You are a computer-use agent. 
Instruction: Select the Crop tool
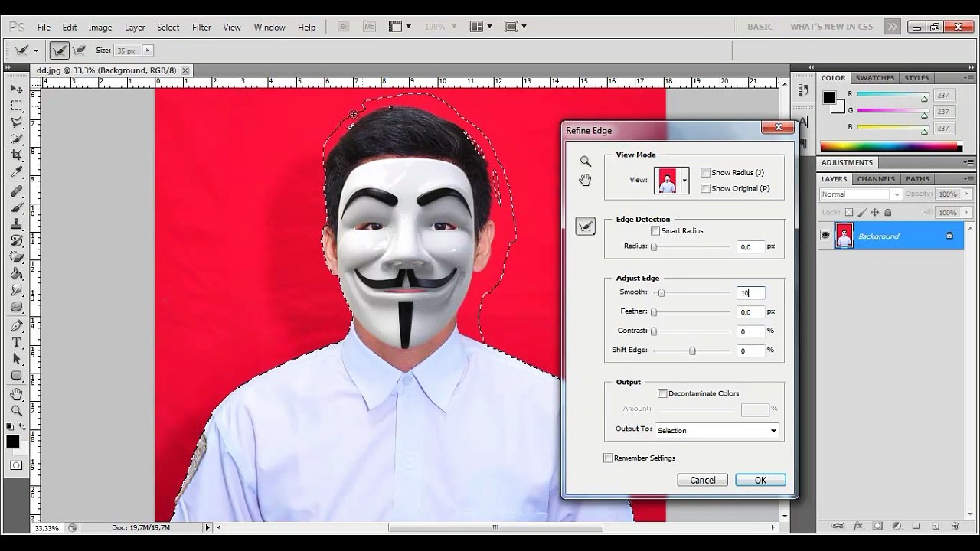16,155
